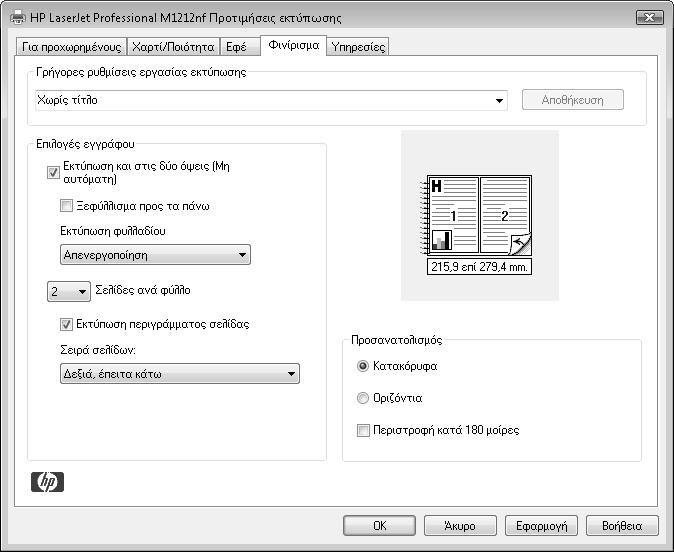Click the OK button
The height and width of the screenshot is (552, 674).
(x=380, y=526)
